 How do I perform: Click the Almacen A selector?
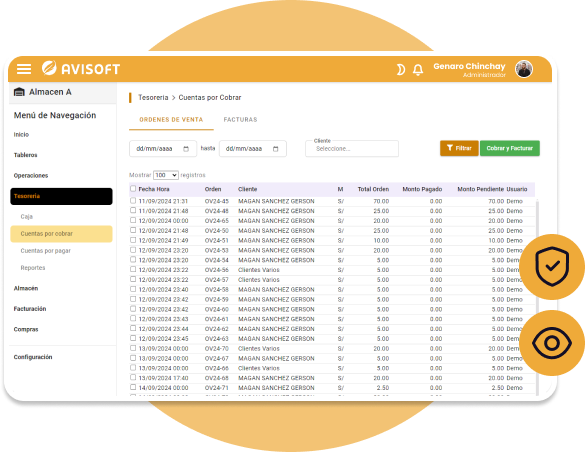62,92
